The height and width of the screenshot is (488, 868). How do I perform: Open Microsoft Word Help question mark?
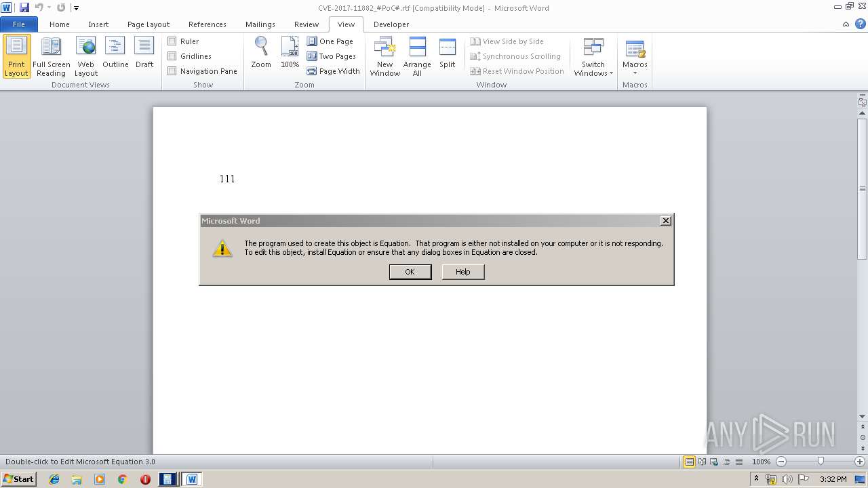(x=861, y=24)
